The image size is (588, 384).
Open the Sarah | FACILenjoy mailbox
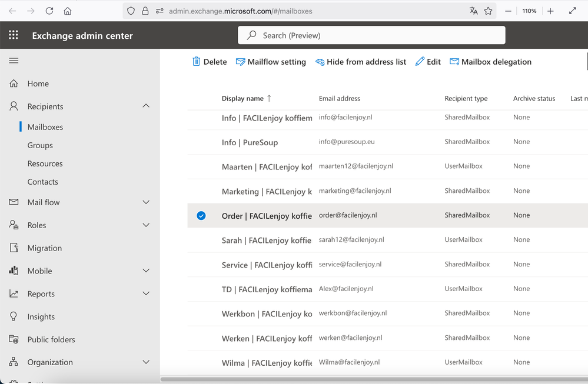(x=267, y=240)
